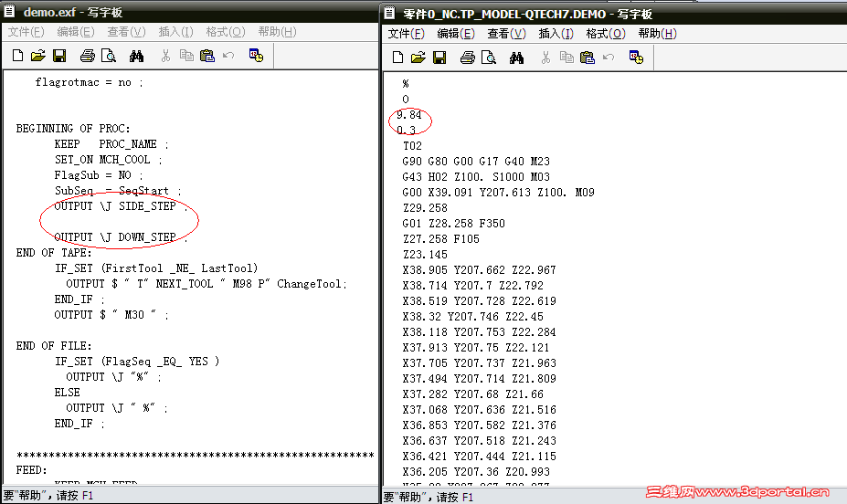Image resolution: width=847 pixels, height=504 pixels.
Task: Click the 'G01 Z28.258 F350' line
Action: coord(454,224)
